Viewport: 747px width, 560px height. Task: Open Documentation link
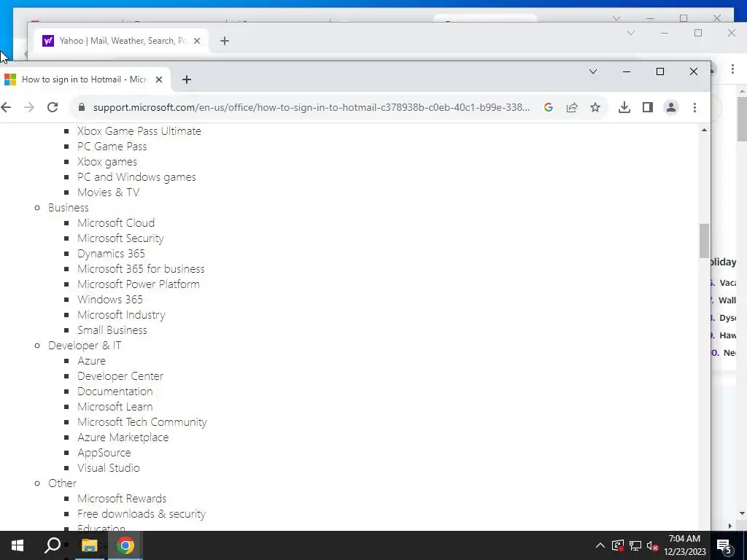tap(115, 392)
